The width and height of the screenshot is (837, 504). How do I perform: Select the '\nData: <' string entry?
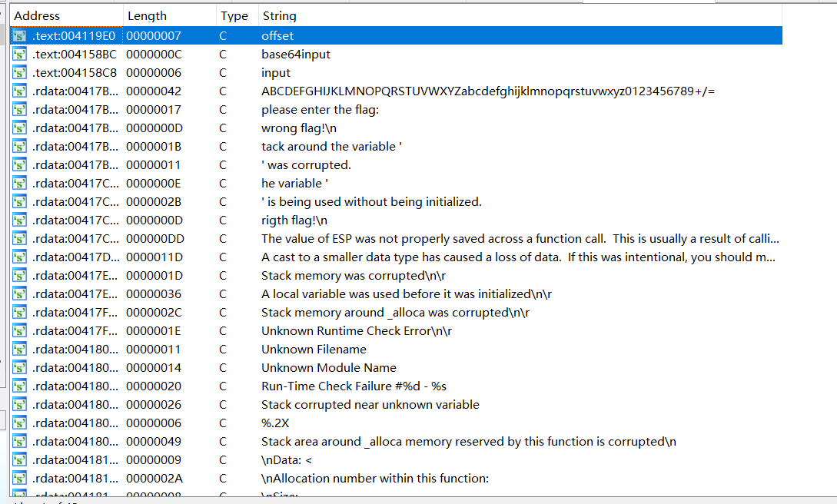point(286,459)
